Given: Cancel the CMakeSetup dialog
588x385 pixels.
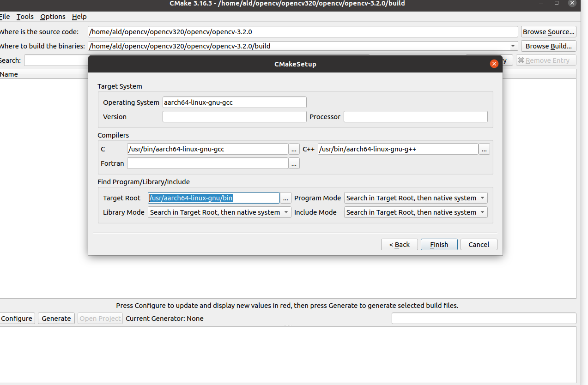Looking at the screenshot, I should point(479,245).
